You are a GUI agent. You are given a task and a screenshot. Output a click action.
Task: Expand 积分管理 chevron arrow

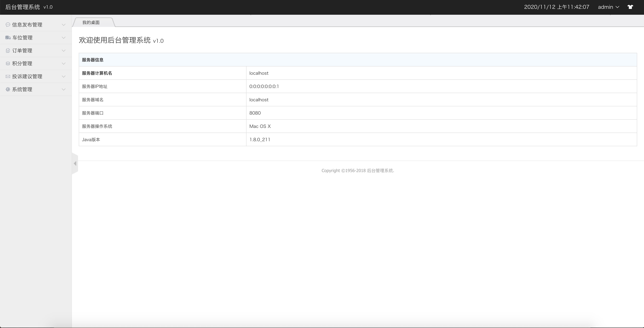pos(63,64)
